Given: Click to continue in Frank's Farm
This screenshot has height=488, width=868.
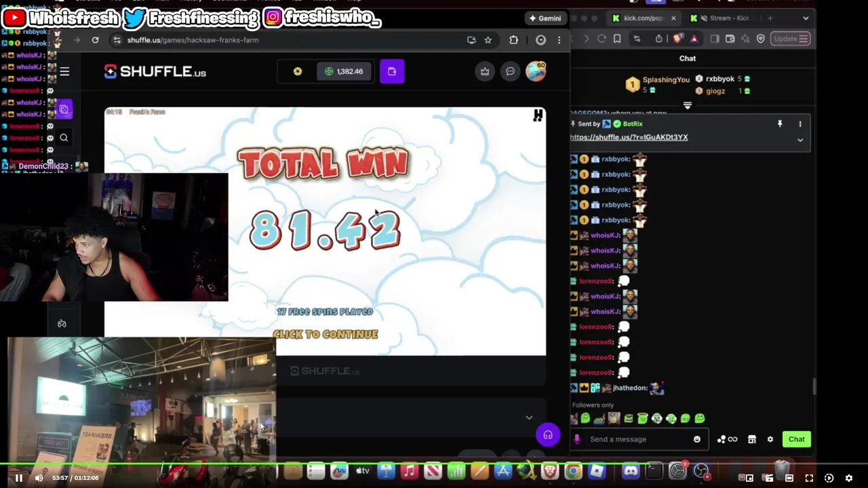Looking at the screenshot, I should click(x=325, y=334).
